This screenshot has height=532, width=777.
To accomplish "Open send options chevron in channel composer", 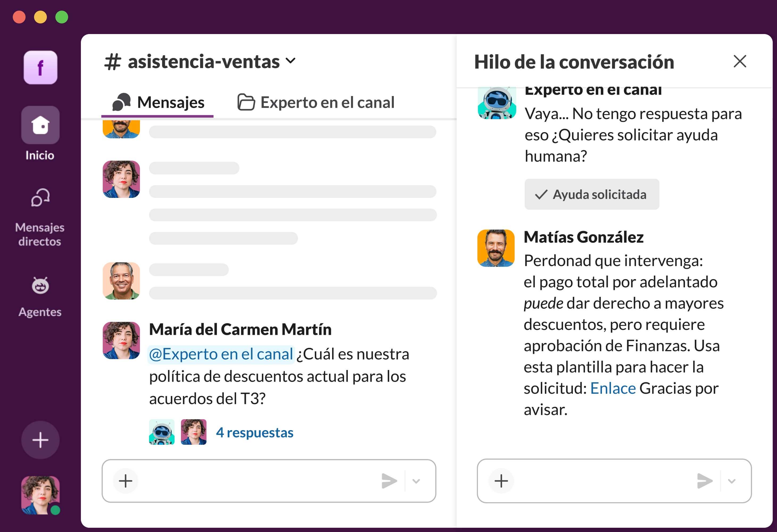I will click(x=416, y=481).
